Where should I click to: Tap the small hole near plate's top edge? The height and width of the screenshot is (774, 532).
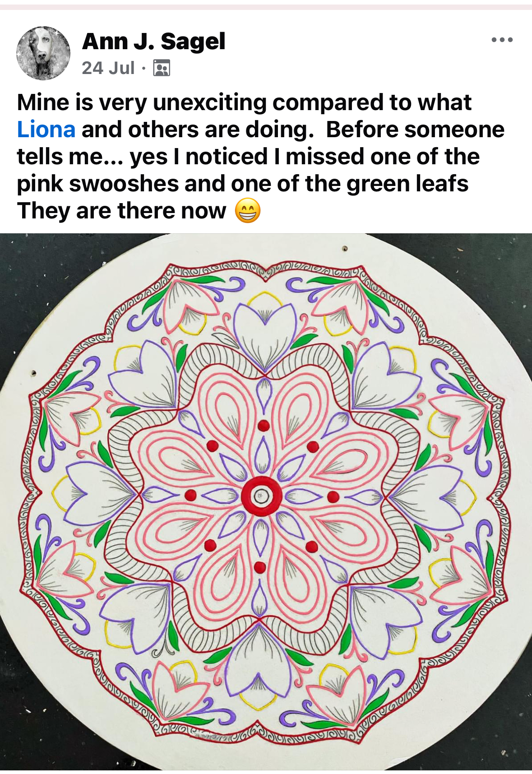coord(345,248)
